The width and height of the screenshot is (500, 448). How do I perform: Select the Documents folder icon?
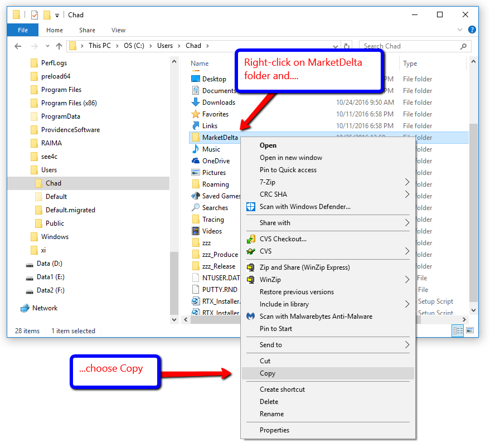tap(196, 91)
